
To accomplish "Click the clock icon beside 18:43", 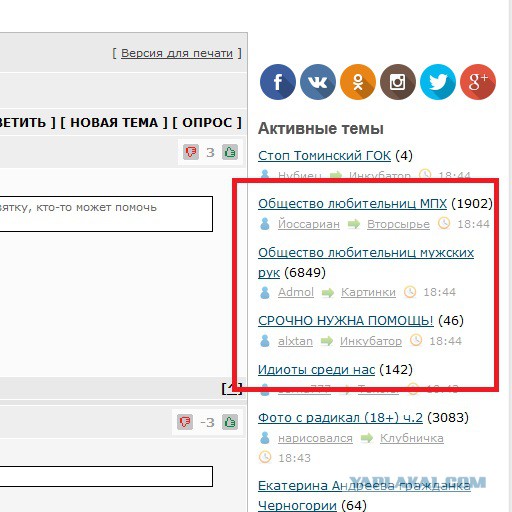I will pyautogui.click(x=265, y=457).
